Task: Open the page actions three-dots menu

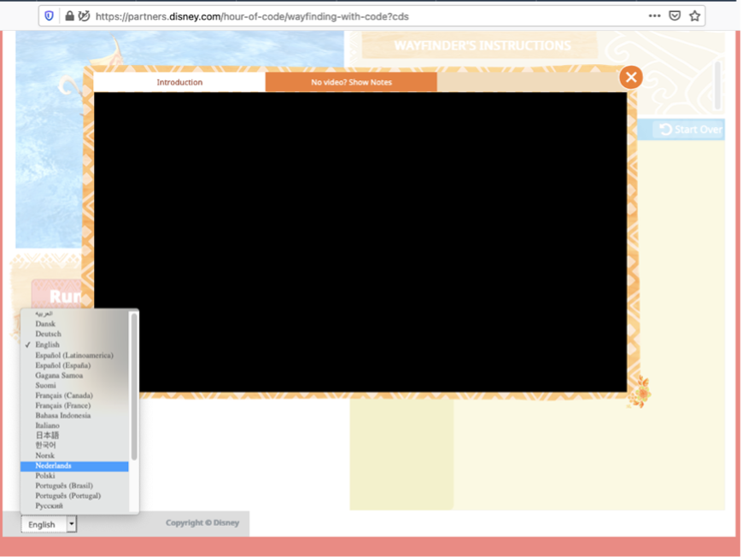Action: tap(654, 16)
